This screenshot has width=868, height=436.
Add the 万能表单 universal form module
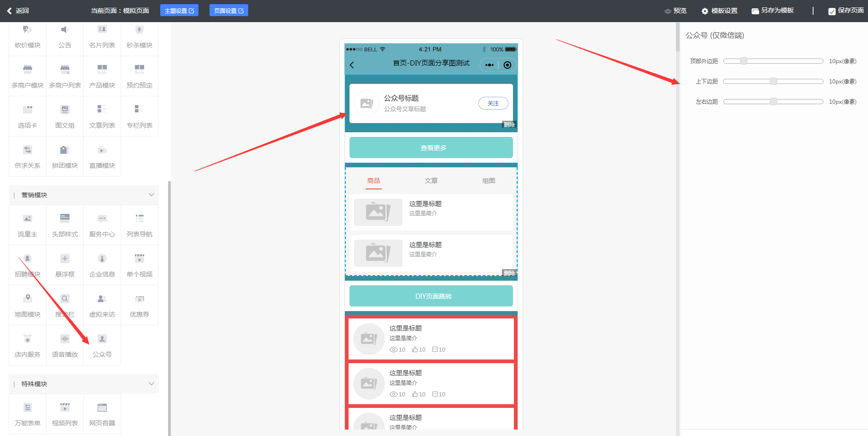point(28,414)
